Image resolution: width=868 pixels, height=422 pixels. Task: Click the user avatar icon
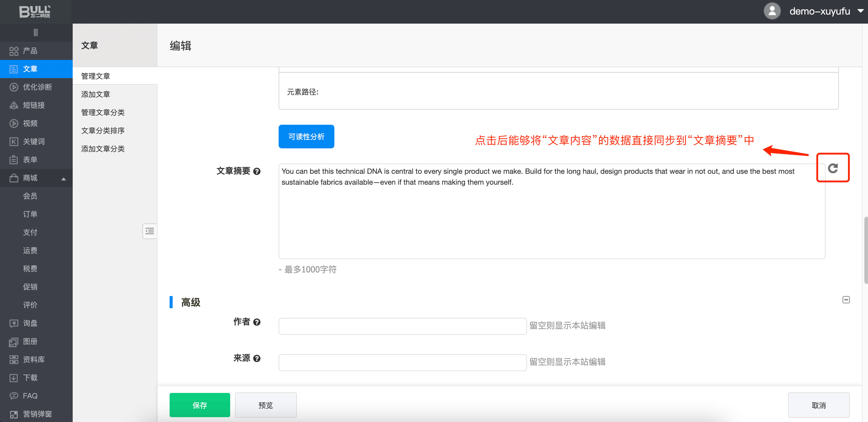pyautogui.click(x=772, y=12)
